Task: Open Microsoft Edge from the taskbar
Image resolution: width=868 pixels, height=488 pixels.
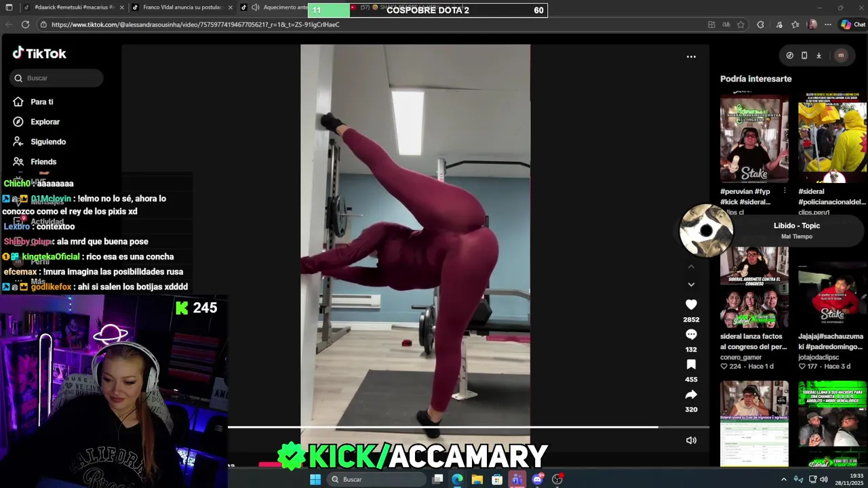Action: (x=458, y=479)
